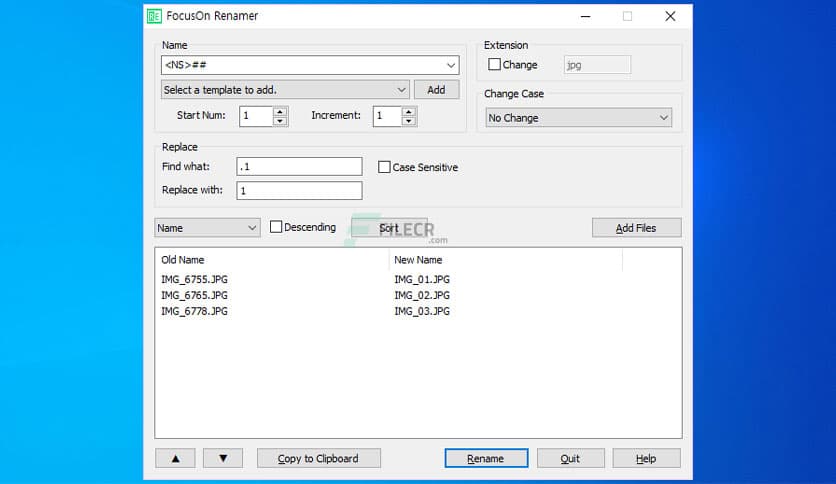836x484 pixels.
Task: Decrease Start Num with the down spinner arrow
Action: (280, 121)
